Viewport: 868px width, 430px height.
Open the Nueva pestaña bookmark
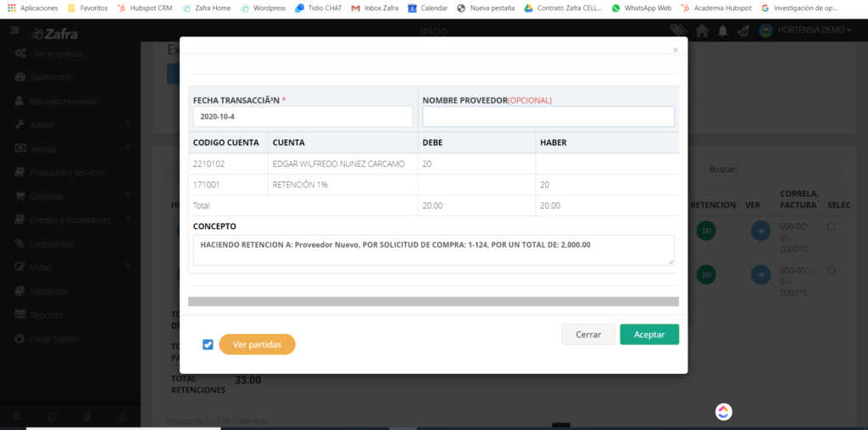pos(486,8)
